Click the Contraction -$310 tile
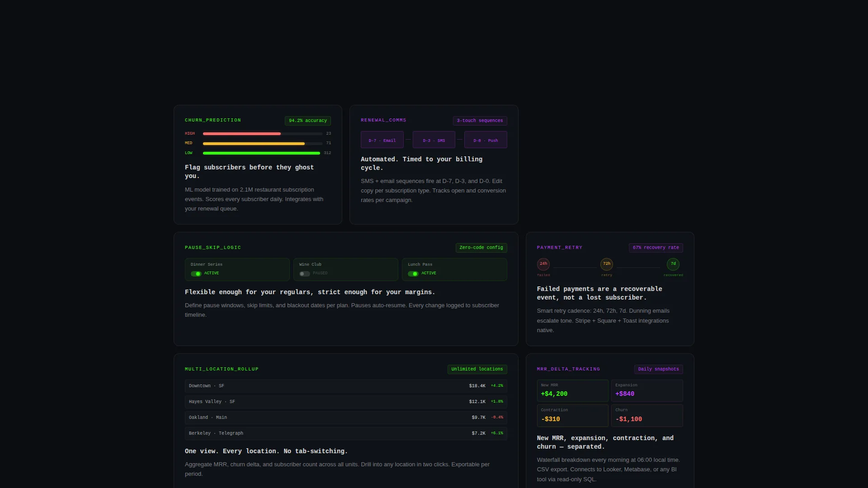The image size is (868, 488). [572, 416]
